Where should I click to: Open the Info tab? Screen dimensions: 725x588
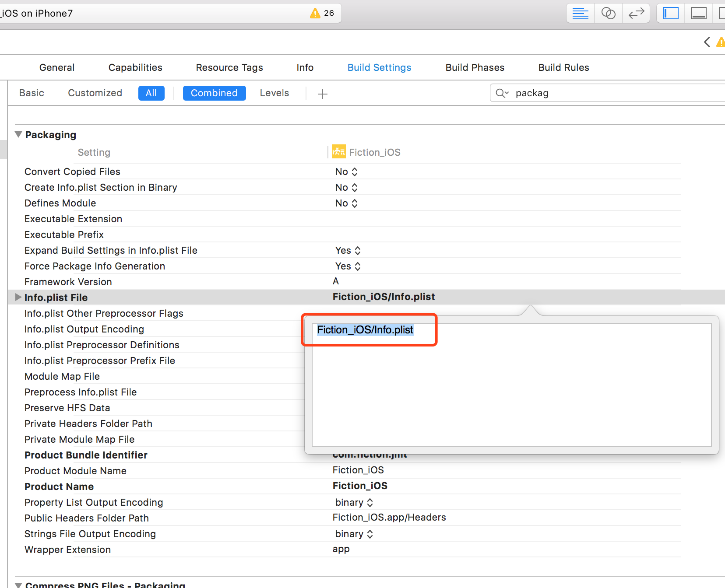(305, 67)
